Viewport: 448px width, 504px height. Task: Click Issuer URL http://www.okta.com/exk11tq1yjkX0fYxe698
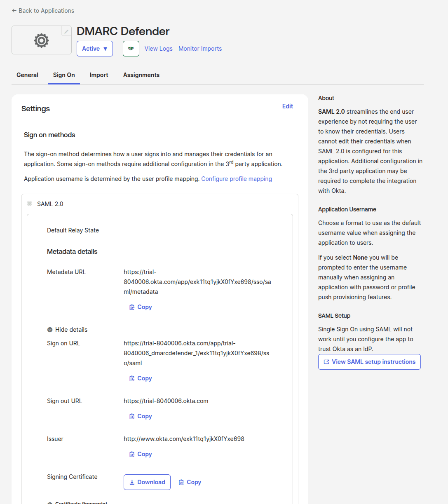point(184,439)
